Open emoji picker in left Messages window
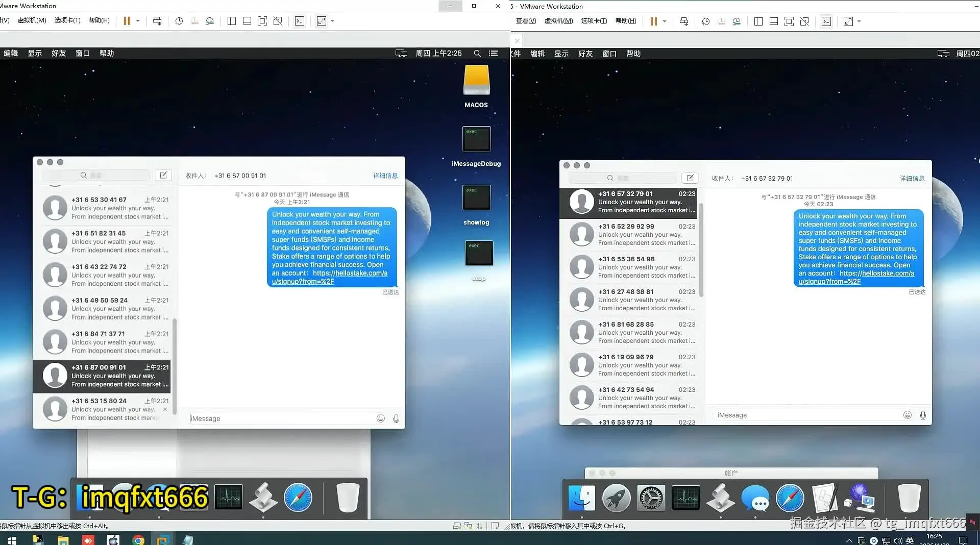 click(x=381, y=418)
